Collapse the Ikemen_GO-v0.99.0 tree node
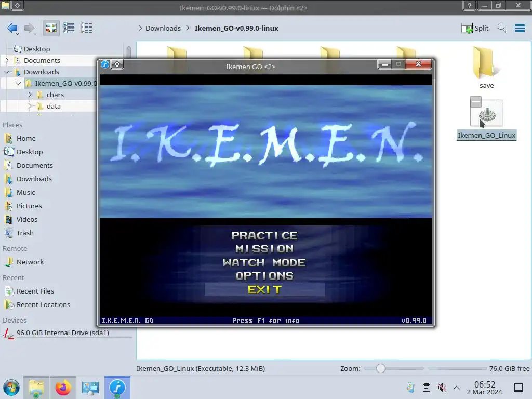Image resolution: width=532 pixels, height=399 pixels. pyautogui.click(x=18, y=83)
